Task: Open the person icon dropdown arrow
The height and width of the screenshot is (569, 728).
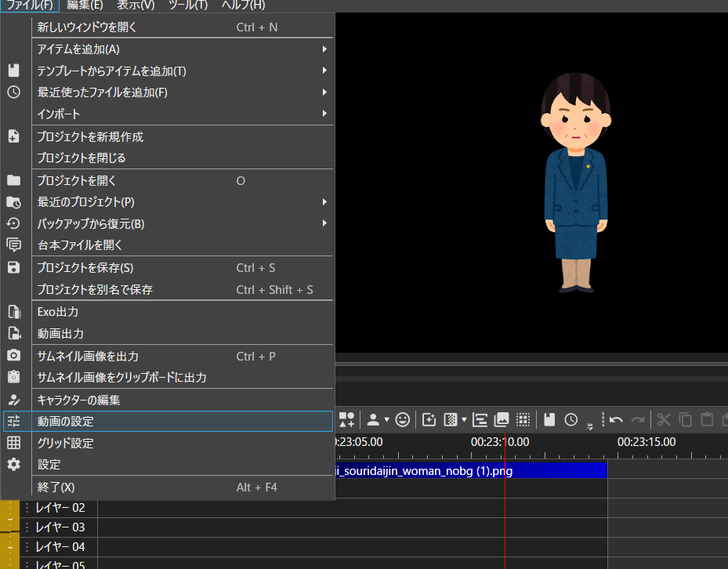Action: pyautogui.click(x=386, y=421)
